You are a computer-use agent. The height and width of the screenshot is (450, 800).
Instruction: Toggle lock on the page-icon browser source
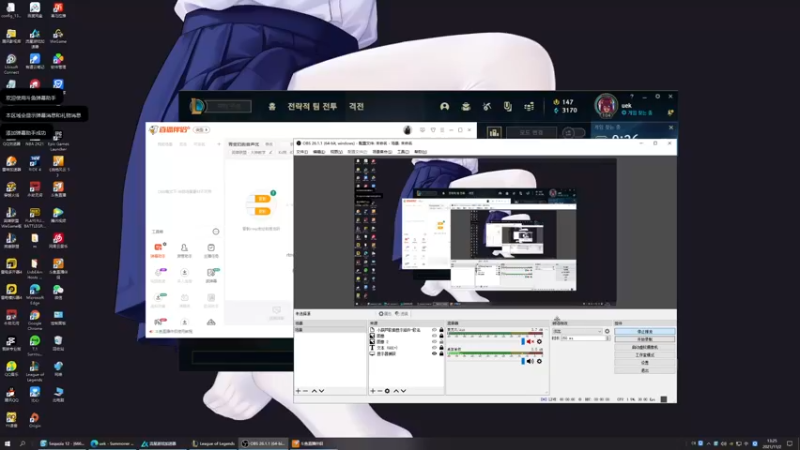441,330
